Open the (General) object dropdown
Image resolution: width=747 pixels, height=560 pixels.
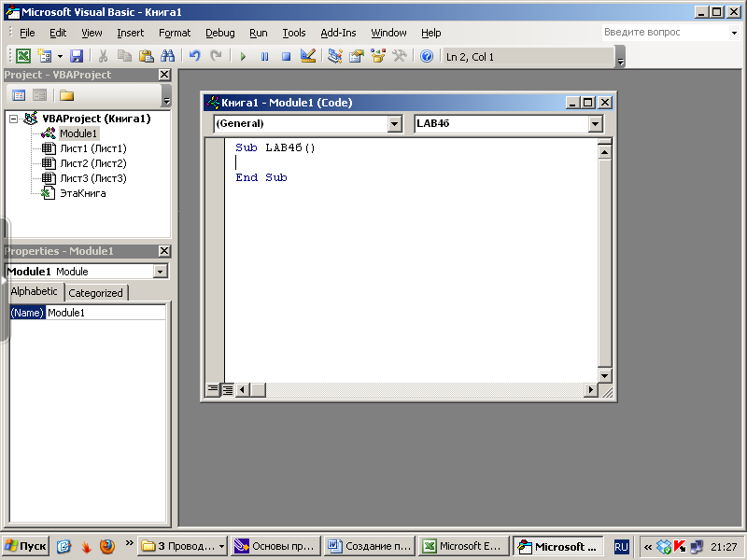point(394,124)
